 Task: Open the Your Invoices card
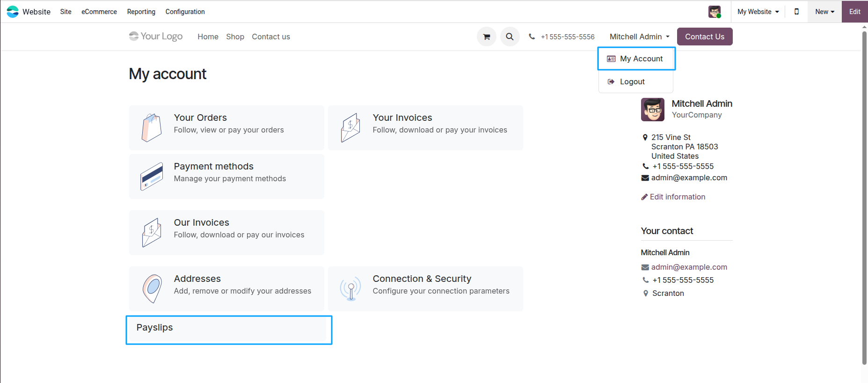pos(425,128)
